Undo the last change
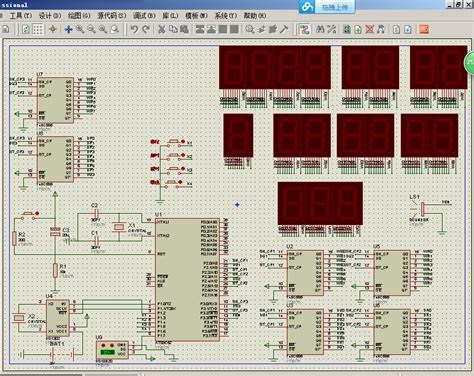 tap(134, 29)
